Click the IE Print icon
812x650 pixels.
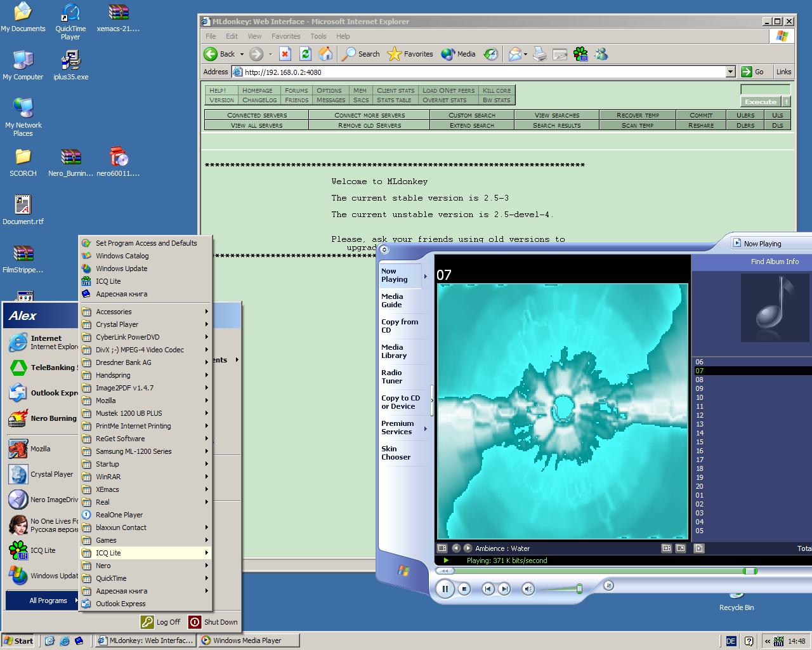click(539, 54)
